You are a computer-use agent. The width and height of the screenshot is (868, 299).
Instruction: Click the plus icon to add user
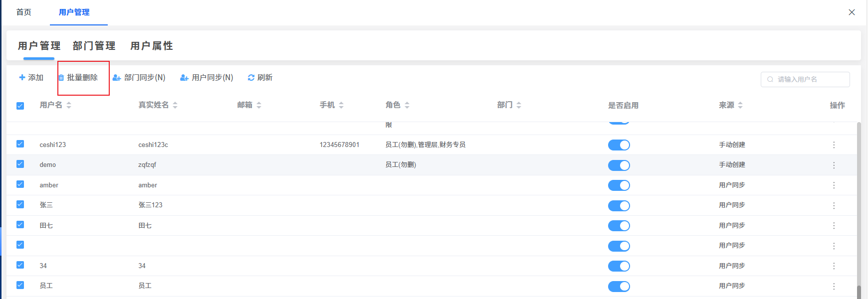coord(22,78)
